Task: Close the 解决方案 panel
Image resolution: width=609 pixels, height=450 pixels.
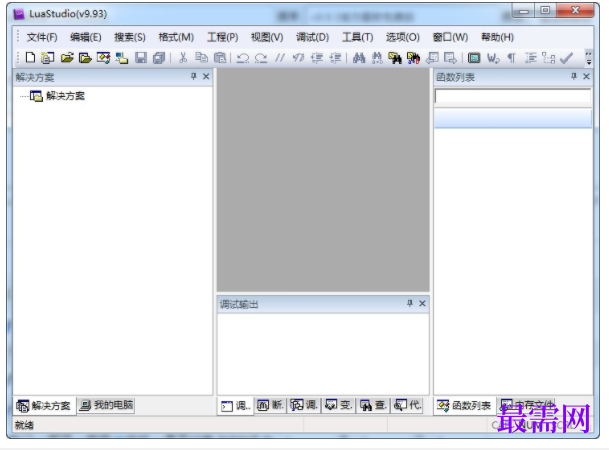Action: point(206,76)
